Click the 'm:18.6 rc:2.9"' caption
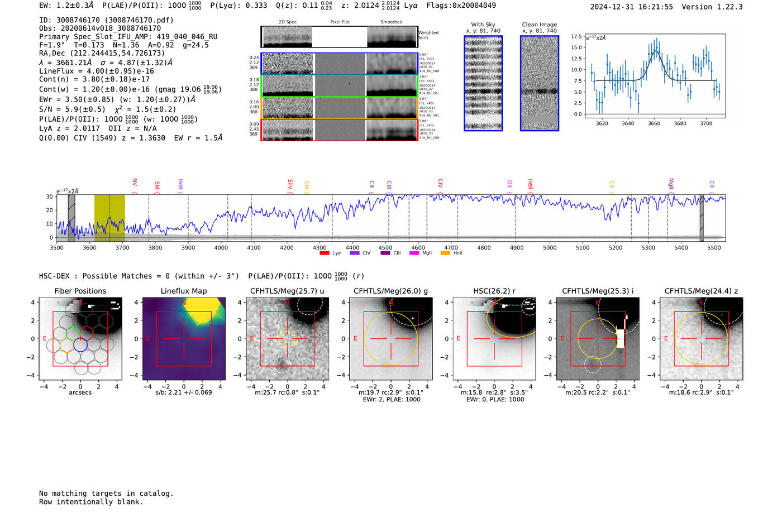Viewport: 782px width, 532px height. 702,392
